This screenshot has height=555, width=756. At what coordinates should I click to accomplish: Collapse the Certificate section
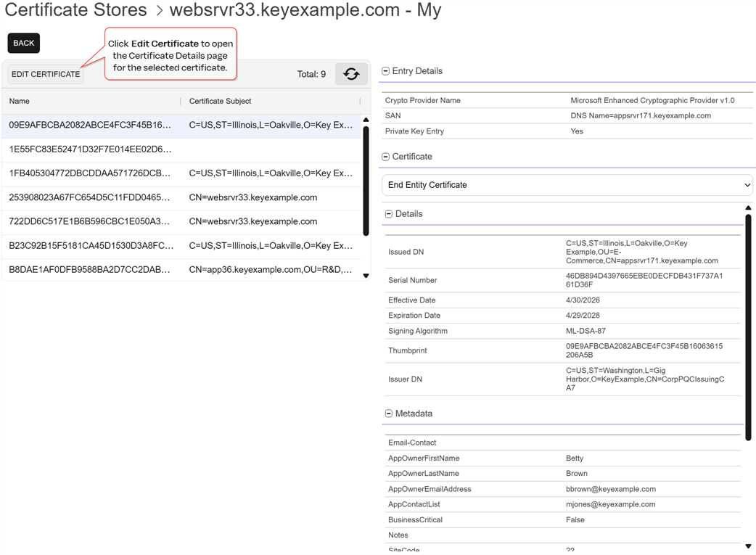[x=386, y=157]
